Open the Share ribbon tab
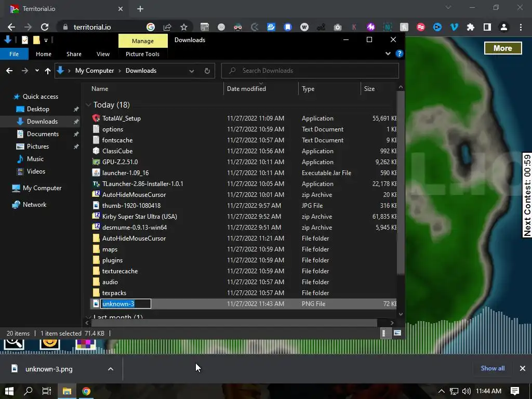 tap(74, 54)
